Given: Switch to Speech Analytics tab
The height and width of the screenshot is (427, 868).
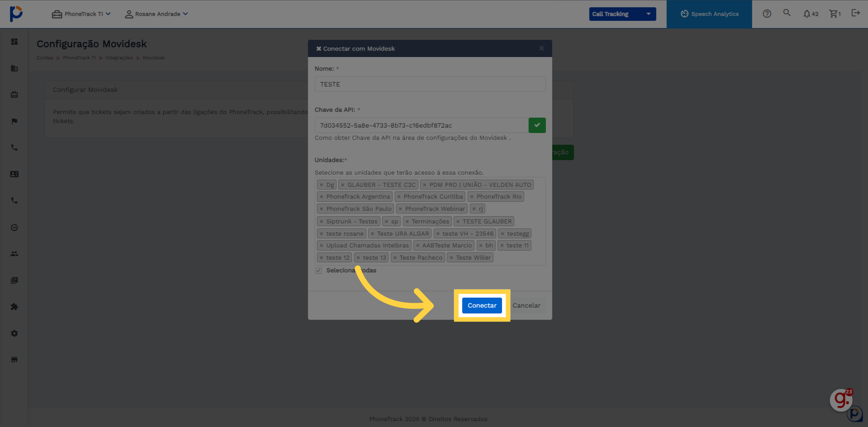Looking at the screenshot, I should tap(709, 14).
